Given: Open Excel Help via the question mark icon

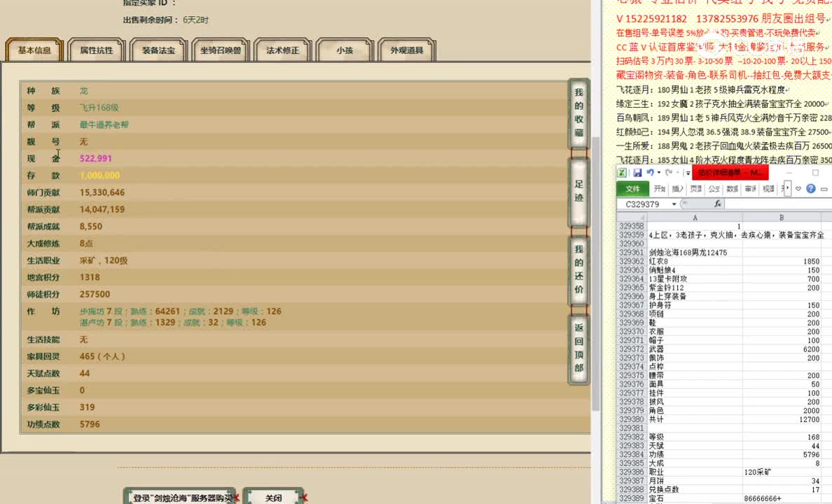Looking at the screenshot, I should (x=810, y=188).
